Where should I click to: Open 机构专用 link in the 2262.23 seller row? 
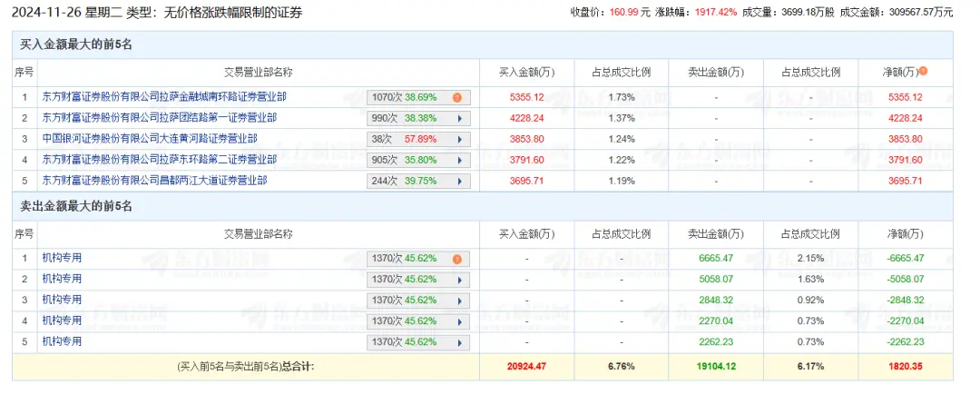pyautogui.click(x=62, y=341)
